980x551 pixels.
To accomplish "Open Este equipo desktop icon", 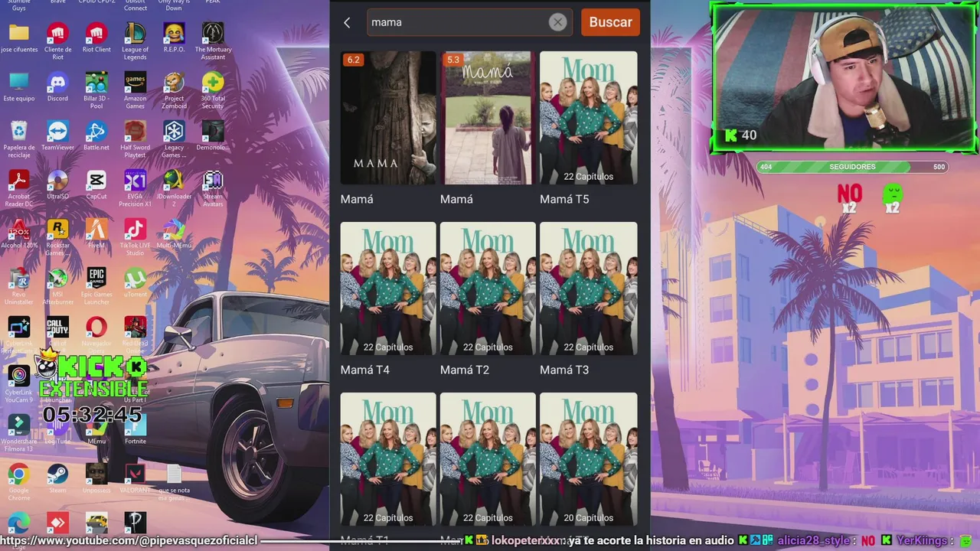I will pyautogui.click(x=19, y=86).
